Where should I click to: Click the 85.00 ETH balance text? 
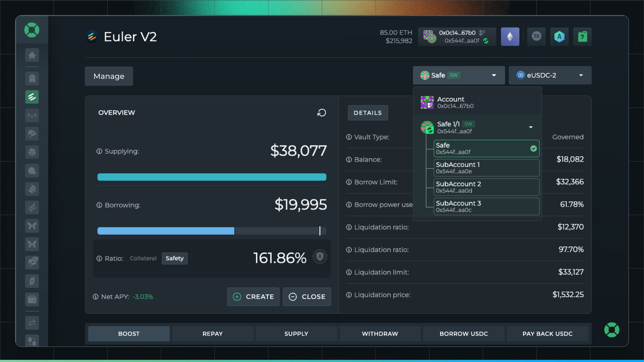(x=396, y=32)
